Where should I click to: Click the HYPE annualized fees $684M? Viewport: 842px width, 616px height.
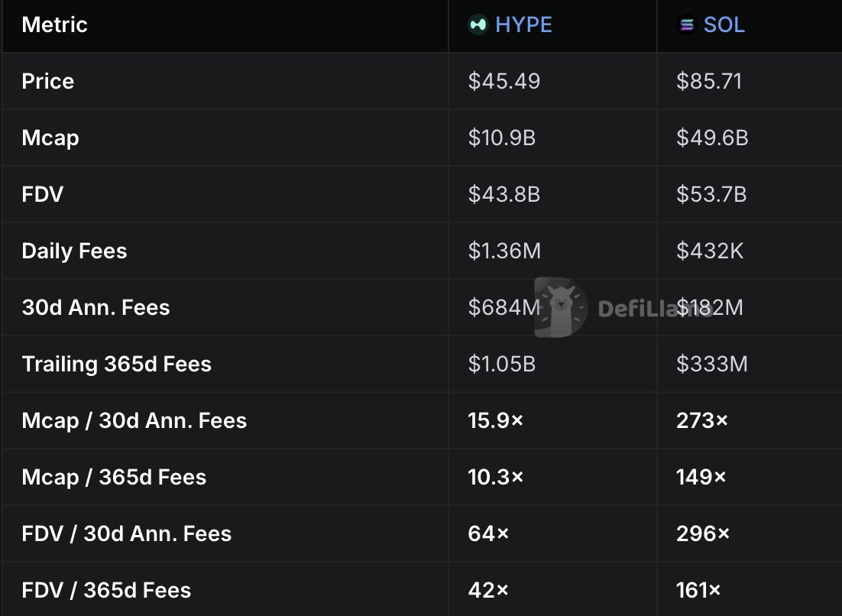(x=504, y=308)
